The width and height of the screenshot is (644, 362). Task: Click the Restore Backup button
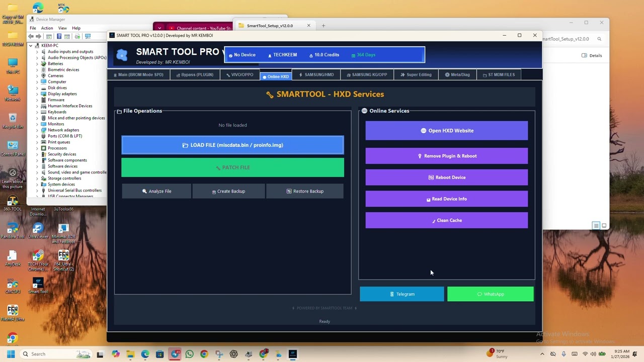305,191
